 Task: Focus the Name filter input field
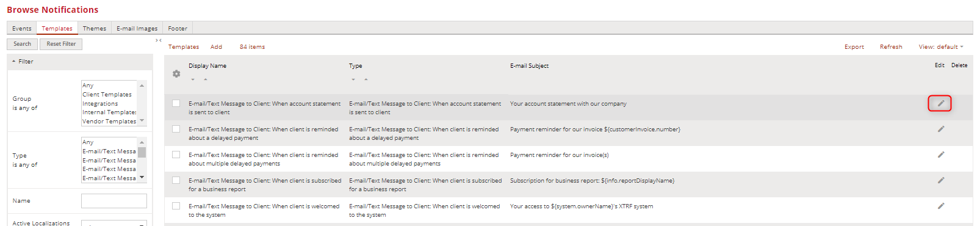point(114,201)
